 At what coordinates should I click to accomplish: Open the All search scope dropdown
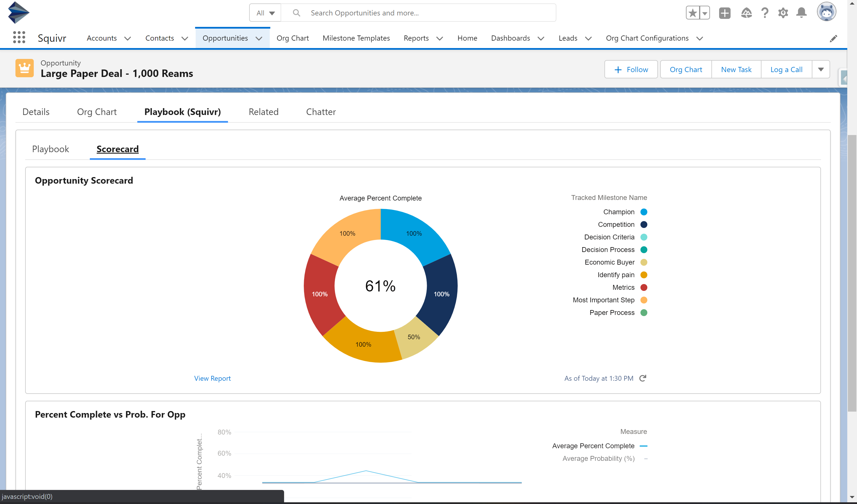click(x=265, y=13)
